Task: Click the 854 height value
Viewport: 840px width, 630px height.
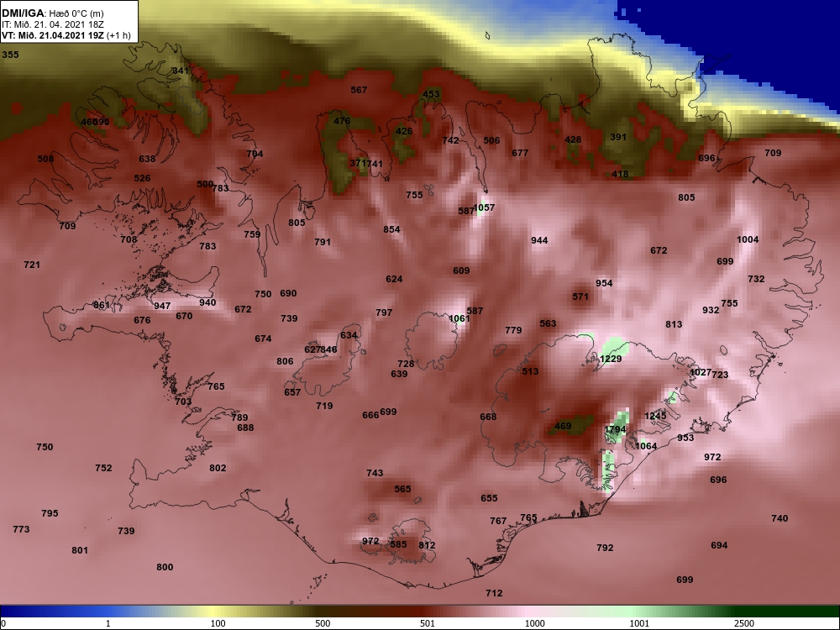Action: pyautogui.click(x=391, y=229)
